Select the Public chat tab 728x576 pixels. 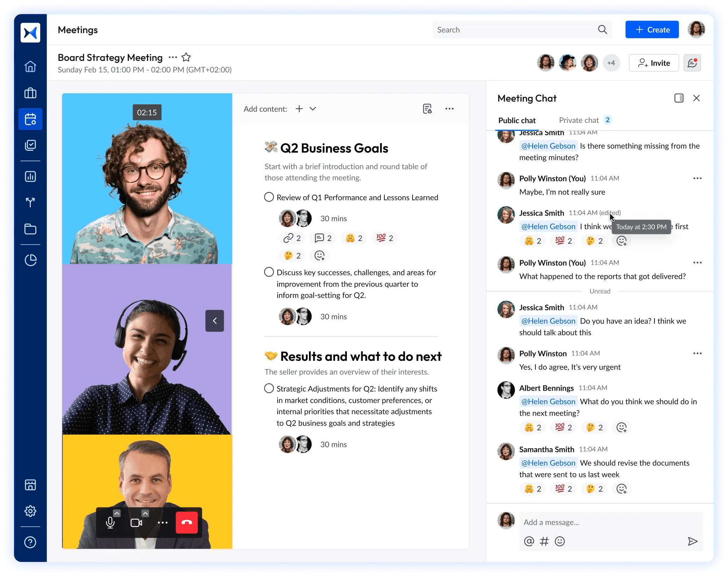517,120
